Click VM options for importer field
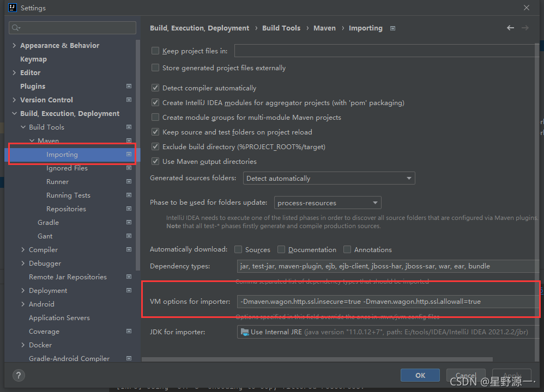Viewport: 544px width, 392px height. [x=388, y=302]
